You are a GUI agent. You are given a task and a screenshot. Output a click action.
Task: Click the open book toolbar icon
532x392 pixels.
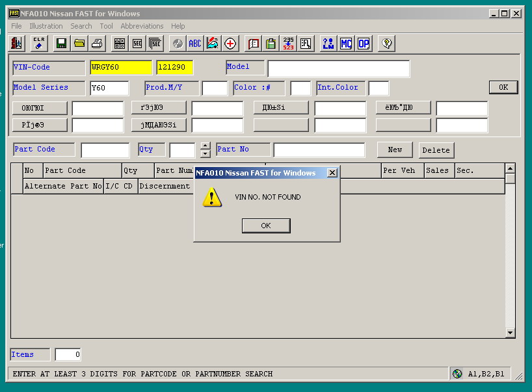point(253,44)
